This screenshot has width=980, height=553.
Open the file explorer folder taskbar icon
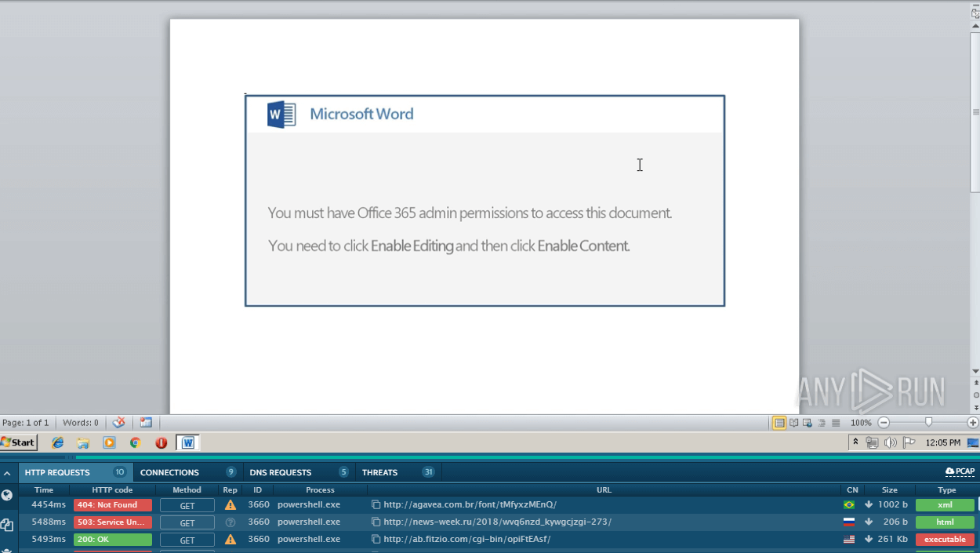tap(83, 442)
